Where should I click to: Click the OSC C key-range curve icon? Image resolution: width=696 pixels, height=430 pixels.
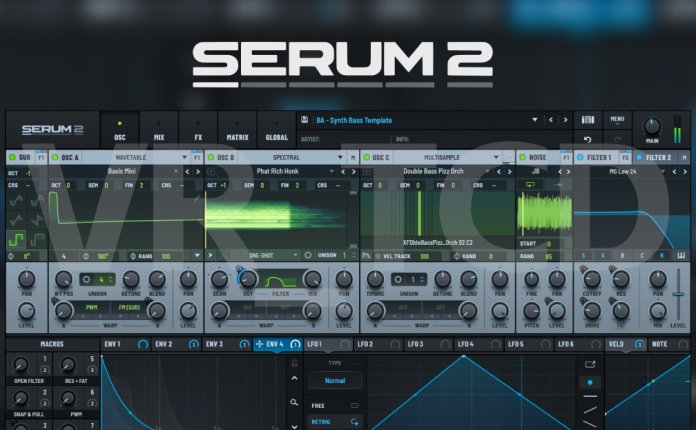[x=366, y=256]
